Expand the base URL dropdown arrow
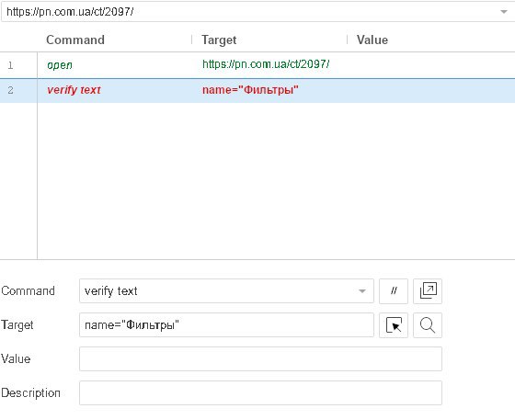The height and width of the screenshot is (420, 515). pos(504,12)
